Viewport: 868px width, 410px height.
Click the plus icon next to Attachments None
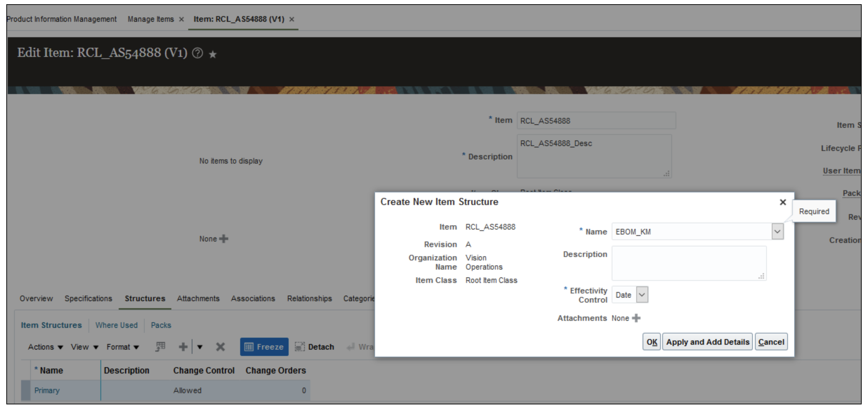tap(637, 318)
